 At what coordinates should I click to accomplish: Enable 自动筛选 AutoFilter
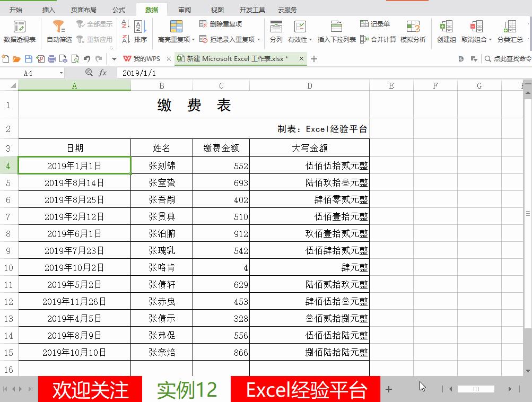click(58, 31)
